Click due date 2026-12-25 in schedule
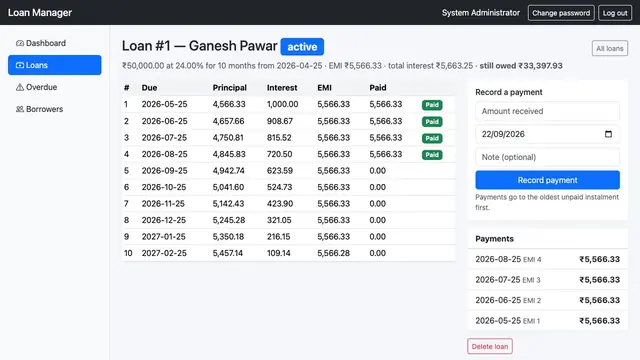The width and height of the screenshot is (640, 360). (164, 220)
